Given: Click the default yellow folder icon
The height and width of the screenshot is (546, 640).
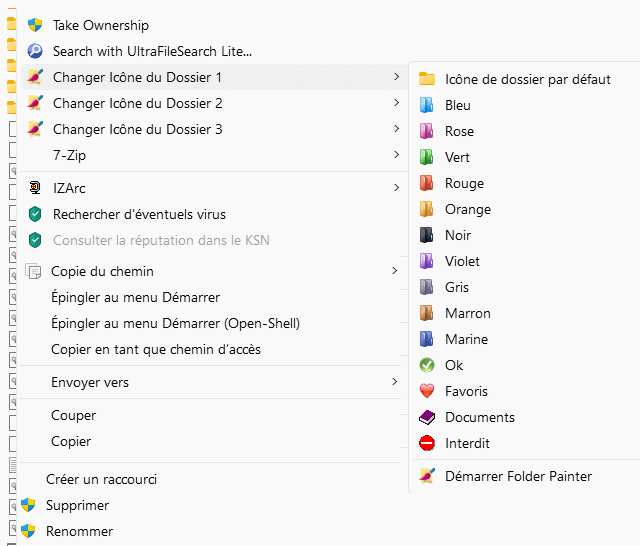Looking at the screenshot, I should coord(427,79).
